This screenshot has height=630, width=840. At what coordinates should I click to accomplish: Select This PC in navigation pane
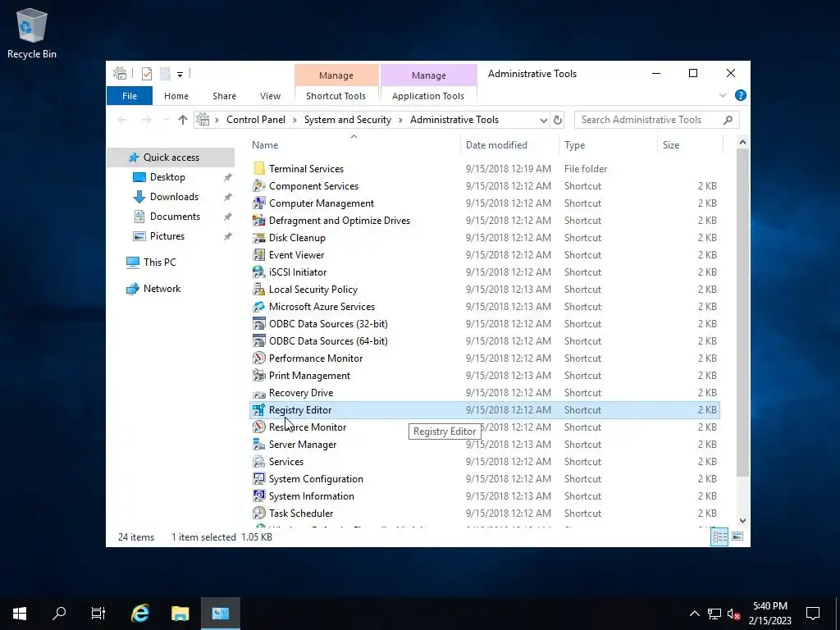159,262
